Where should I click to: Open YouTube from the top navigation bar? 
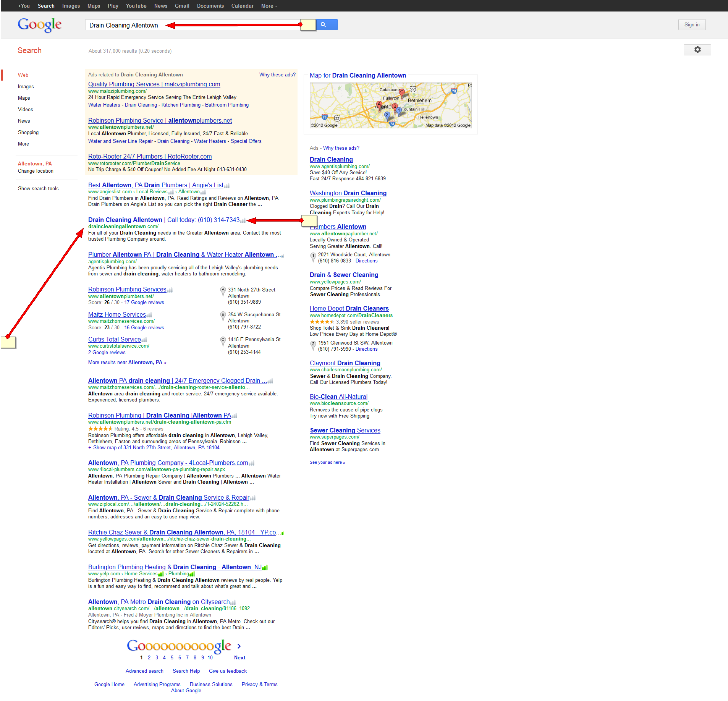136,6
